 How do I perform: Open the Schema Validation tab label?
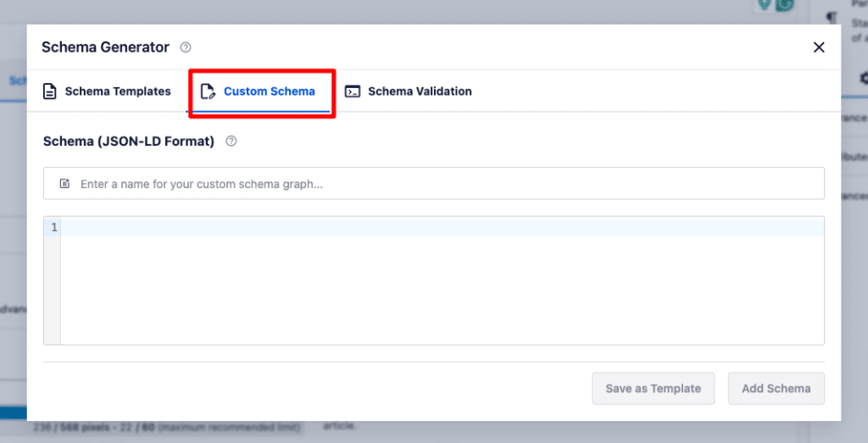point(420,91)
